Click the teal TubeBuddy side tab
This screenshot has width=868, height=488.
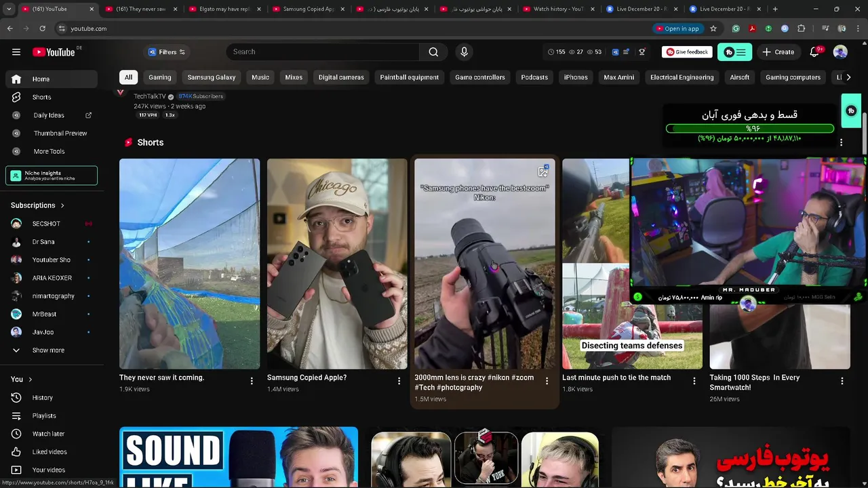(851, 111)
